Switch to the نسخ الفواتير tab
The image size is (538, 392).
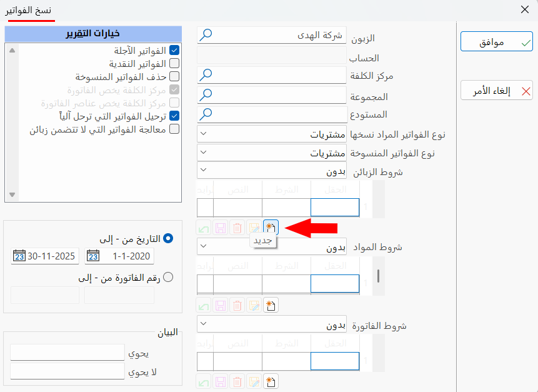[29, 11]
